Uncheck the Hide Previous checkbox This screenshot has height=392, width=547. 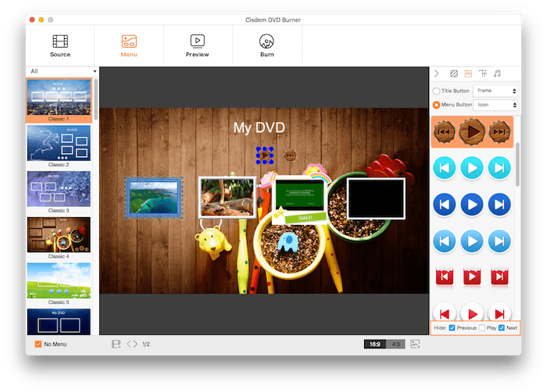point(452,328)
